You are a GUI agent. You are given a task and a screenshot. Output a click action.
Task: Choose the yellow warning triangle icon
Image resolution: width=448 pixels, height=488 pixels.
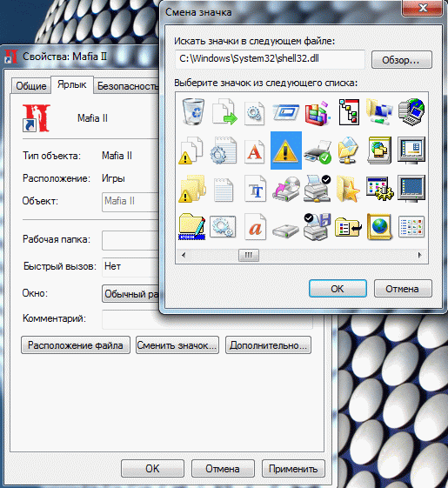coord(286,150)
